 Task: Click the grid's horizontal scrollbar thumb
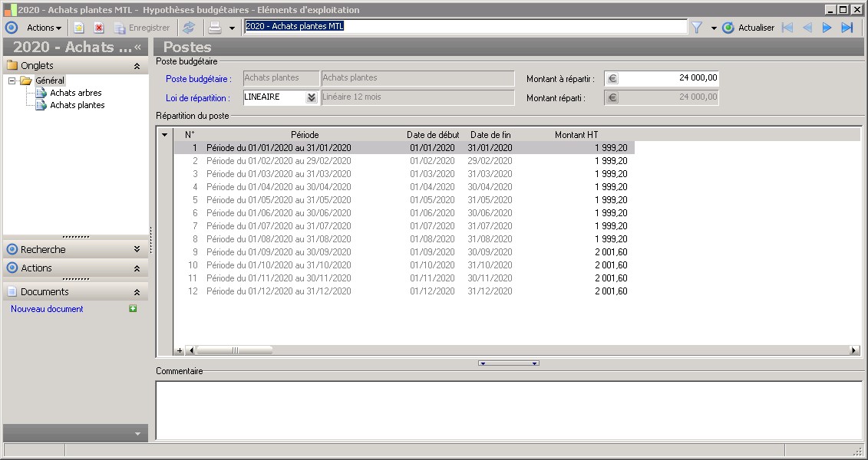tap(234, 350)
